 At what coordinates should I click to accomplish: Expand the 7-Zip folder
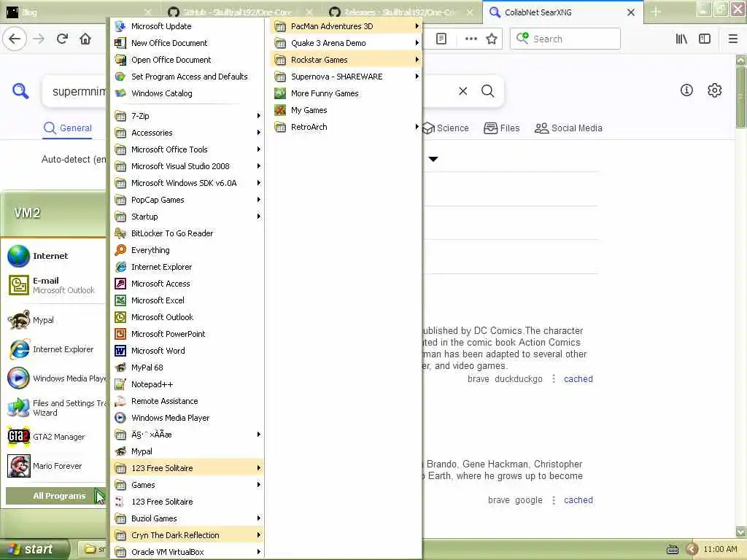pyautogui.click(x=187, y=116)
